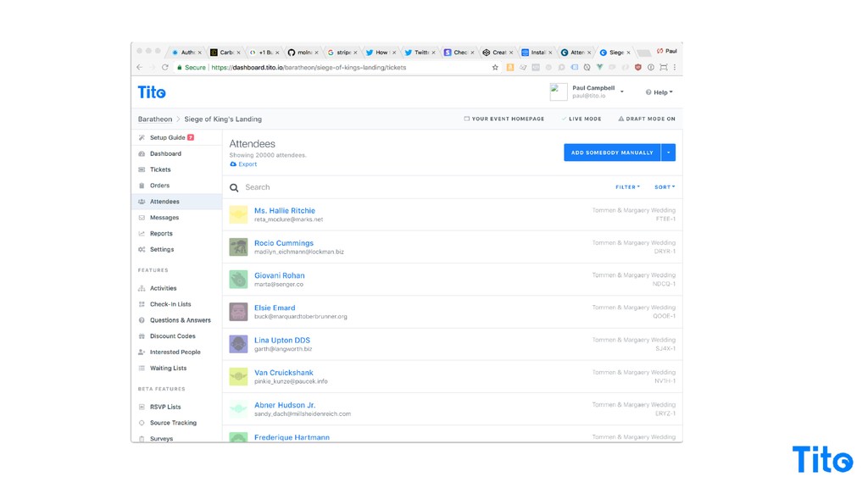Toggle Draft Mode On

tap(647, 119)
